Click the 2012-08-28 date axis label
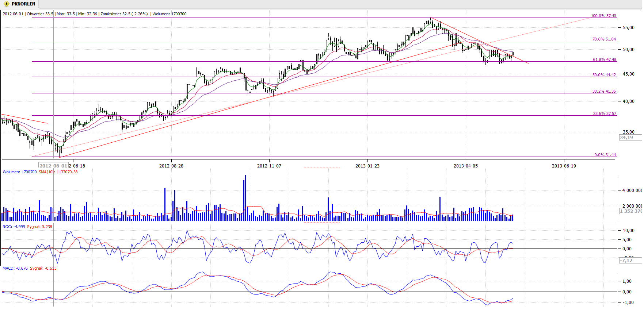Screen dimensions: 644x312 pyautogui.click(x=171, y=166)
